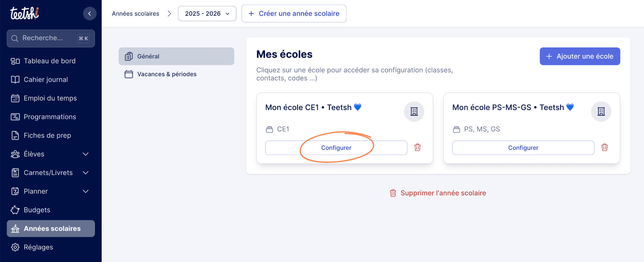The height and width of the screenshot is (262, 644).
Task: Select the Général tab
Action: point(148,56)
